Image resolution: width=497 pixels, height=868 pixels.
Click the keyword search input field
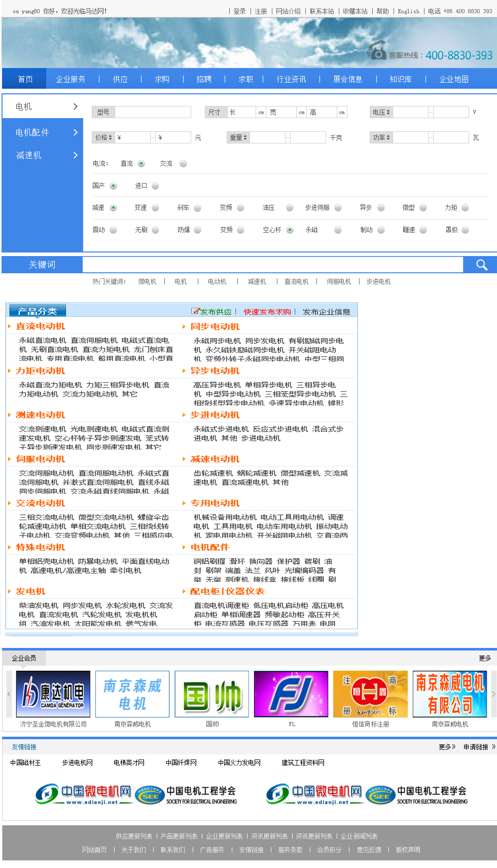point(273,265)
